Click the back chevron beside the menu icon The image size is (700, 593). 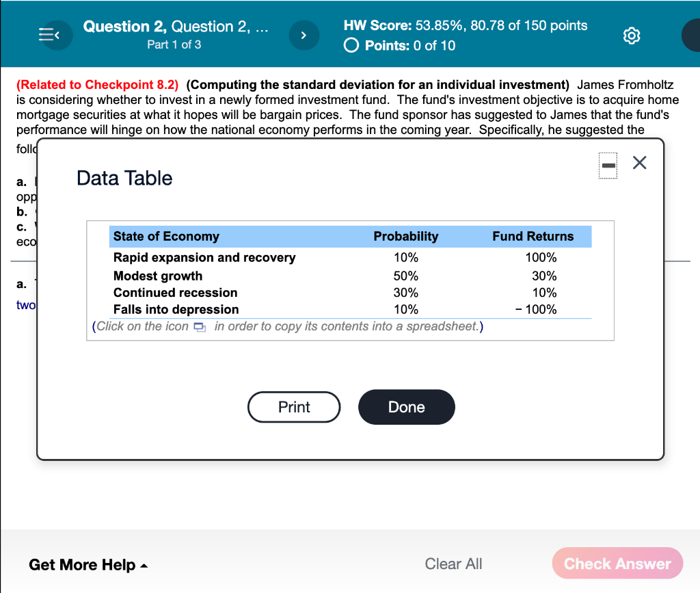(x=58, y=35)
